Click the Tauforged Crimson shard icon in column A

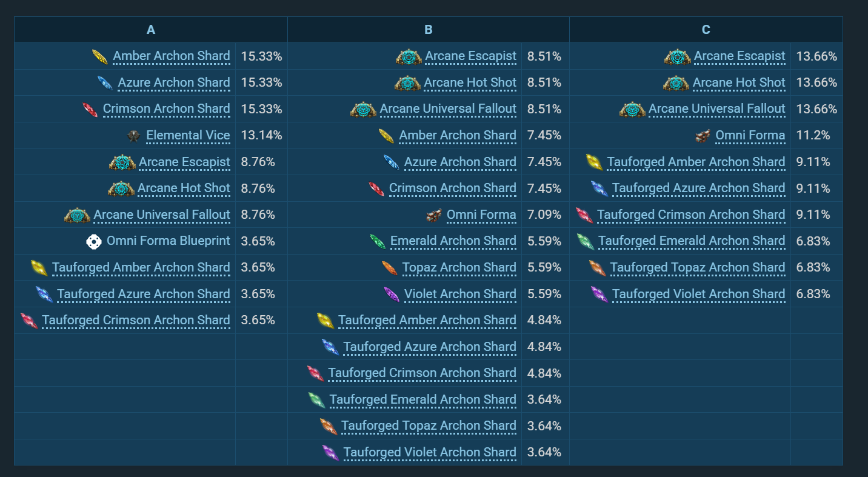pyautogui.click(x=28, y=321)
